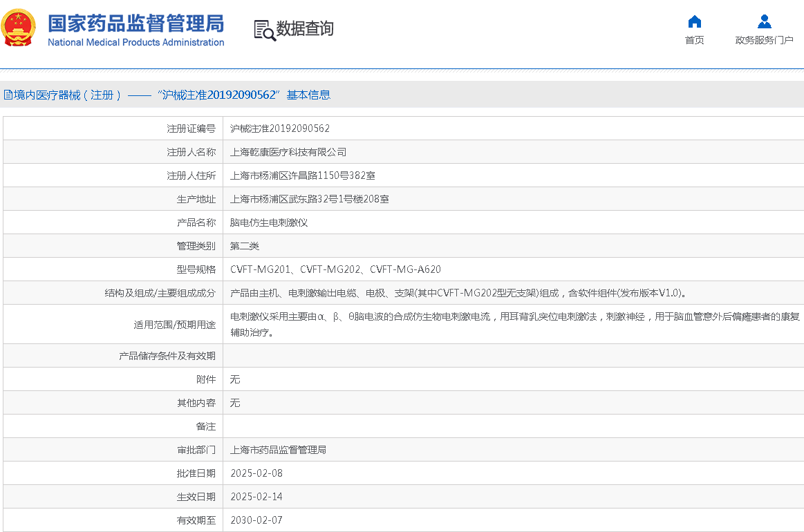Click the approval date 2025-02-08
Screen dimensions: 804x532
tap(256, 473)
